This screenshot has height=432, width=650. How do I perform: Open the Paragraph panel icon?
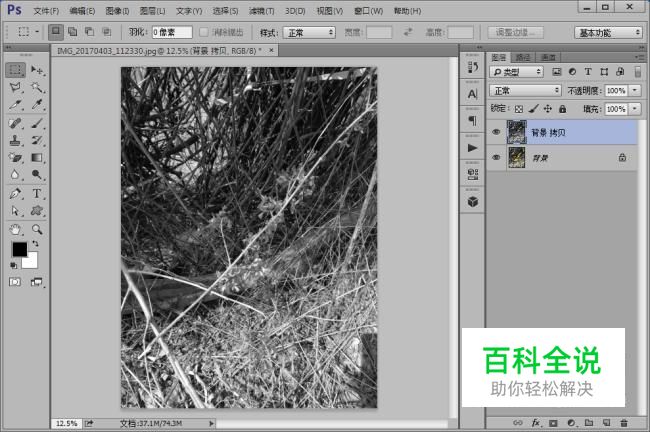[473, 121]
